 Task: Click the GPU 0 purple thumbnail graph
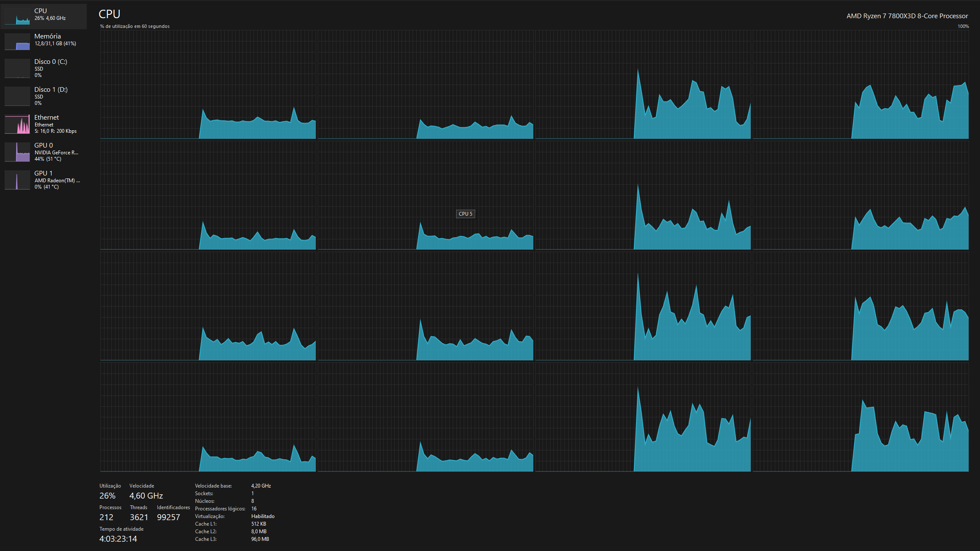pyautogui.click(x=17, y=152)
